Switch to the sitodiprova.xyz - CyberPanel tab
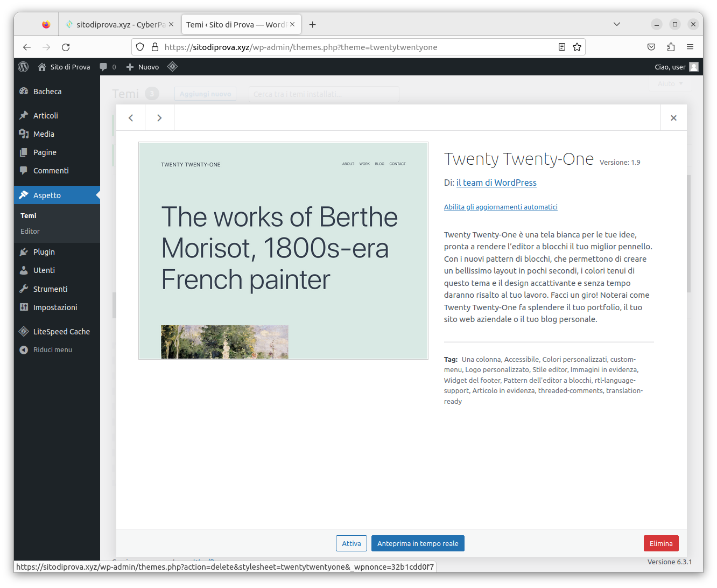Image resolution: width=717 pixels, height=588 pixels. (x=120, y=25)
